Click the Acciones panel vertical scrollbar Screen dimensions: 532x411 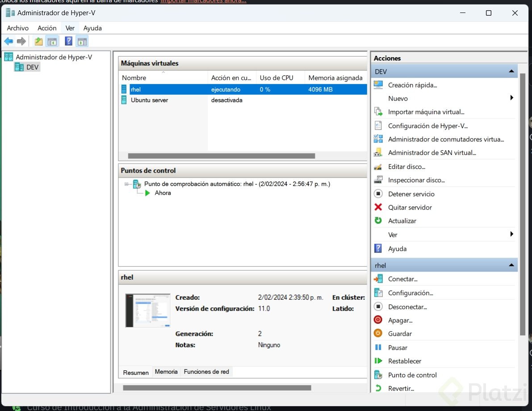[523, 204]
